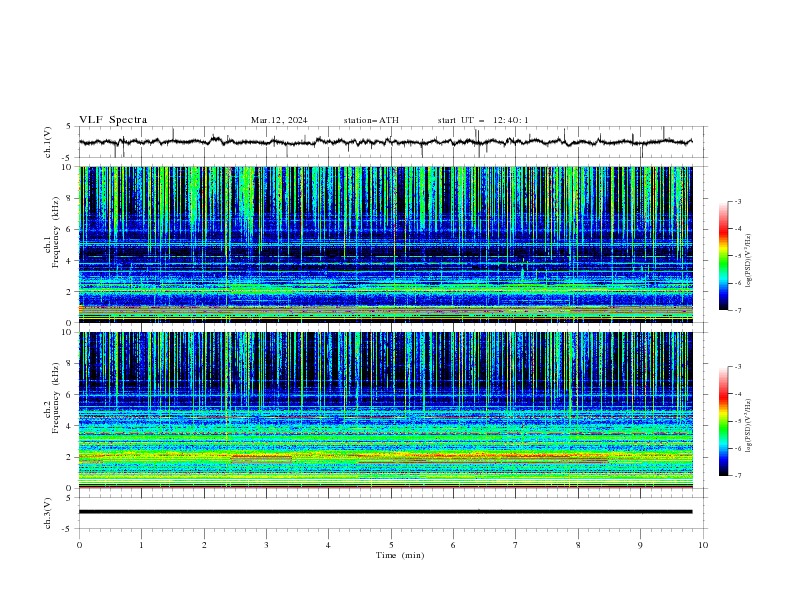Click the "ch.3(V)" axis label
The height and width of the screenshot is (612, 792).
48,513
